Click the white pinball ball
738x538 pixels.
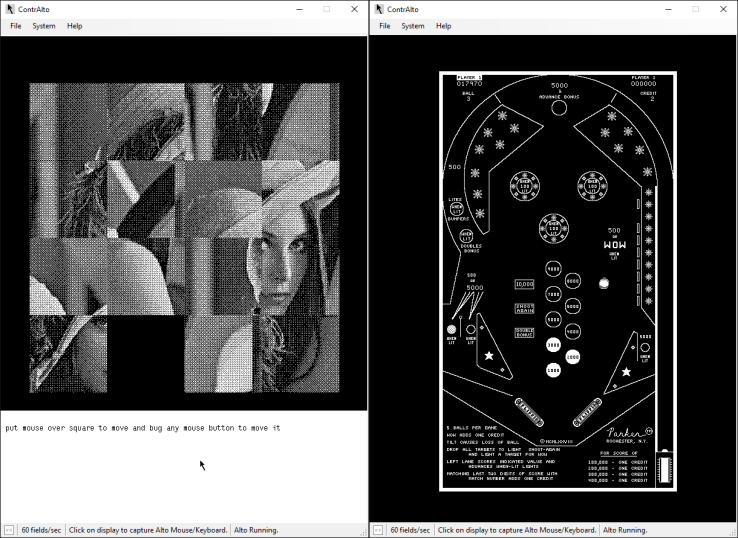point(604,283)
